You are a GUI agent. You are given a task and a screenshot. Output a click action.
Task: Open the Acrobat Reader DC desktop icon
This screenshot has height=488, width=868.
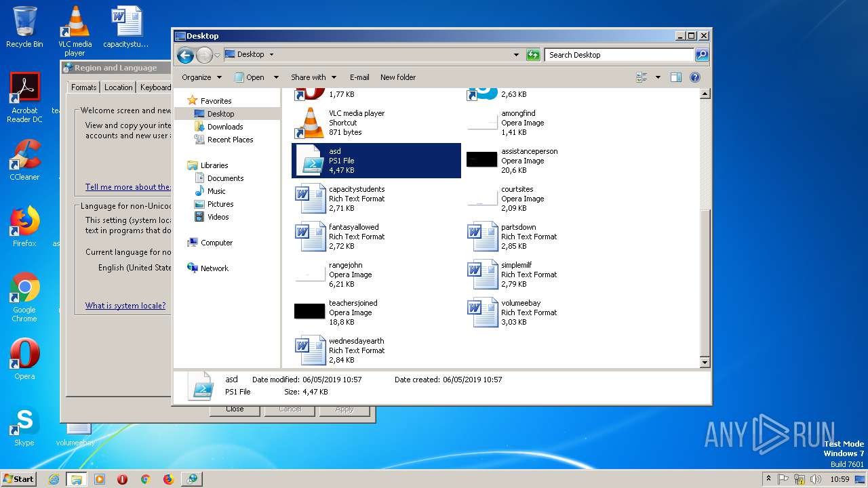(x=24, y=98)
